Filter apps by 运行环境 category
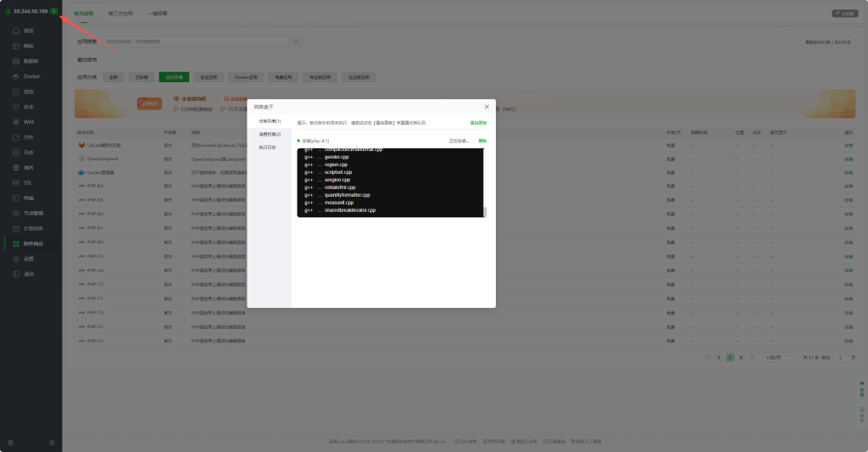 click(x=174, y=77)
